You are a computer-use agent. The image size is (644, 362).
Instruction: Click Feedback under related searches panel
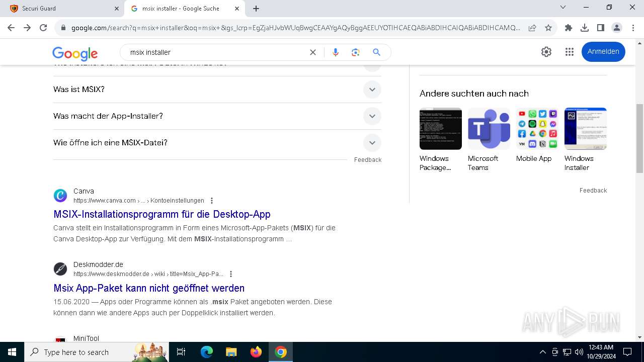(x=593, y=191)
